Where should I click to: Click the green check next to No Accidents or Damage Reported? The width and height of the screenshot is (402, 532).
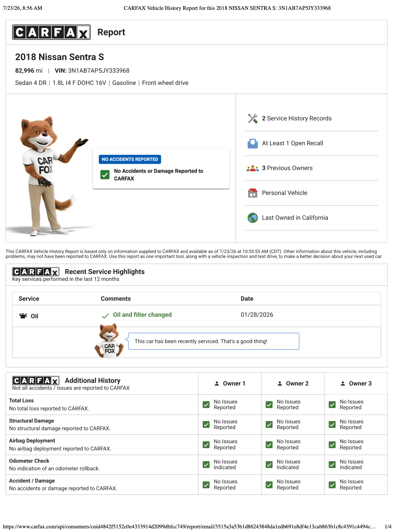point(105,175)
